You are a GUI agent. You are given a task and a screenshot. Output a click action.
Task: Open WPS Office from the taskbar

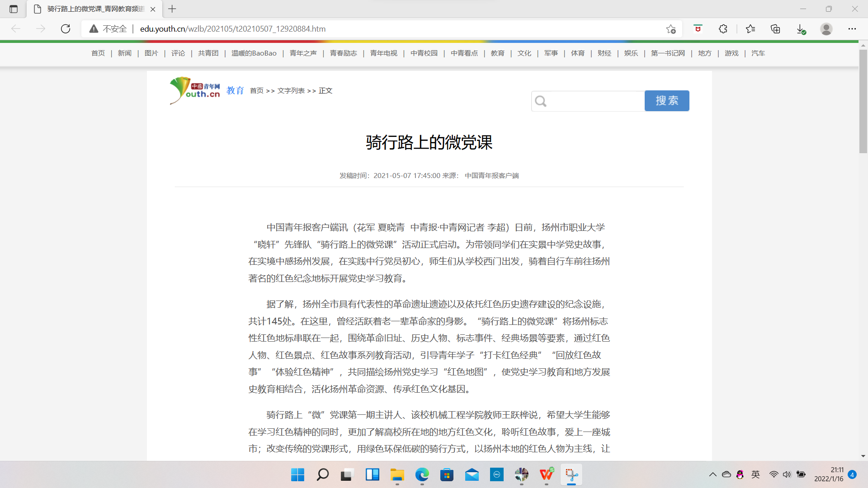546,475
